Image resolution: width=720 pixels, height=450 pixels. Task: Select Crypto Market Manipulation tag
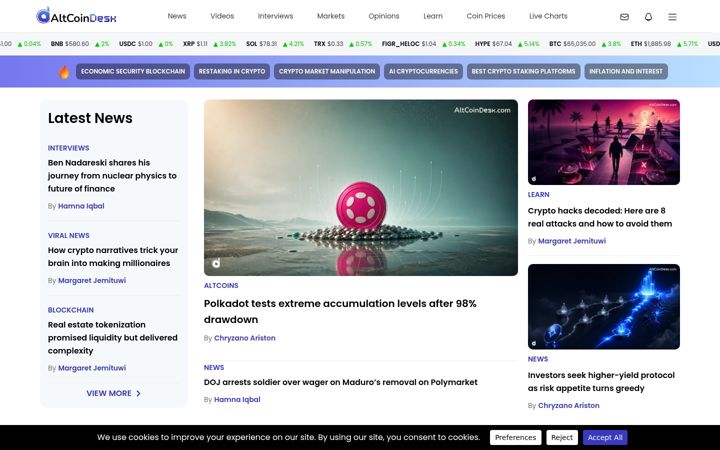[x=327, y=72]
